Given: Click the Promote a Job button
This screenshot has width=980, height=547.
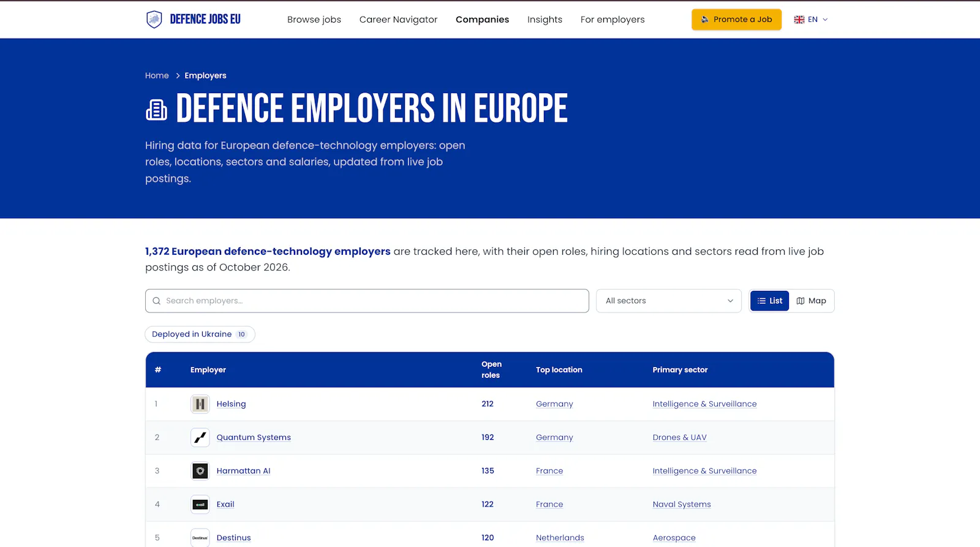Looking at the screenshot, I should pos(737,20).
